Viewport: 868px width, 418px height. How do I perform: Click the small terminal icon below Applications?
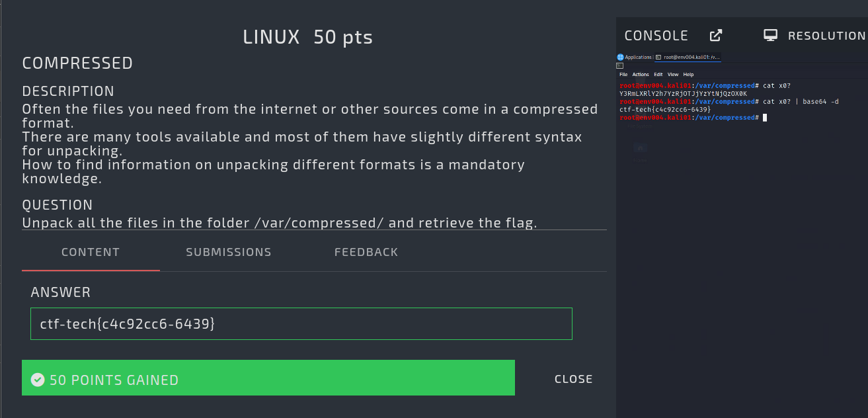coord(619,65)
